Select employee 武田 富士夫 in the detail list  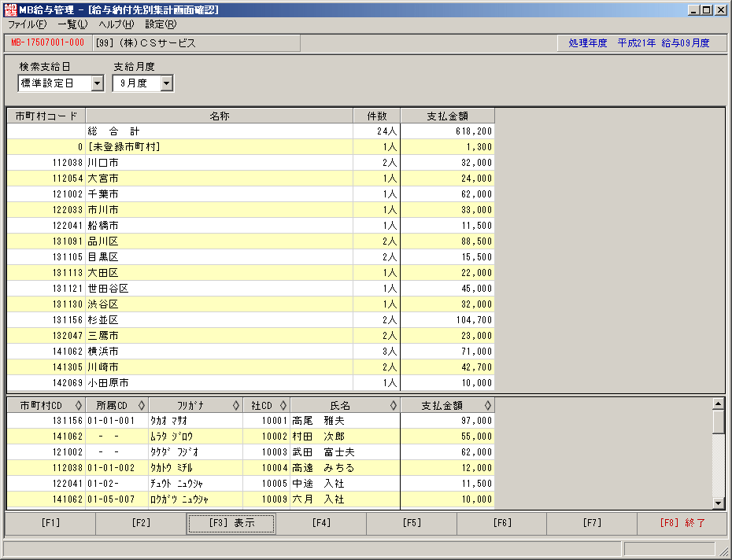251,452
